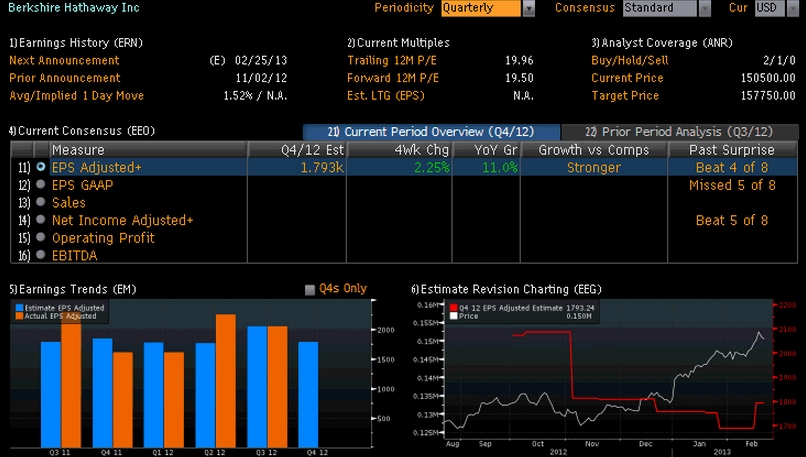Open Current Consensus (EEO) section
The height and width of the screenshot is (457, 806).
[x=82, y=131]
